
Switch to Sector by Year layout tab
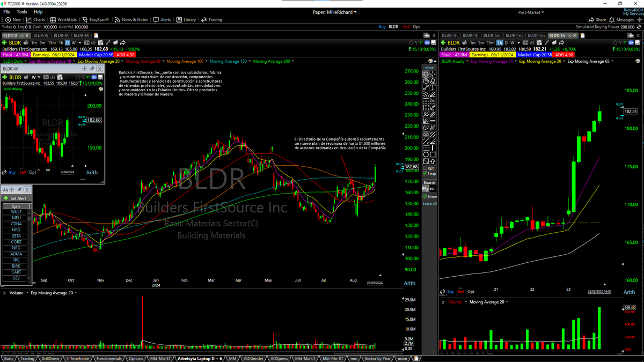[x=377, y=358]
